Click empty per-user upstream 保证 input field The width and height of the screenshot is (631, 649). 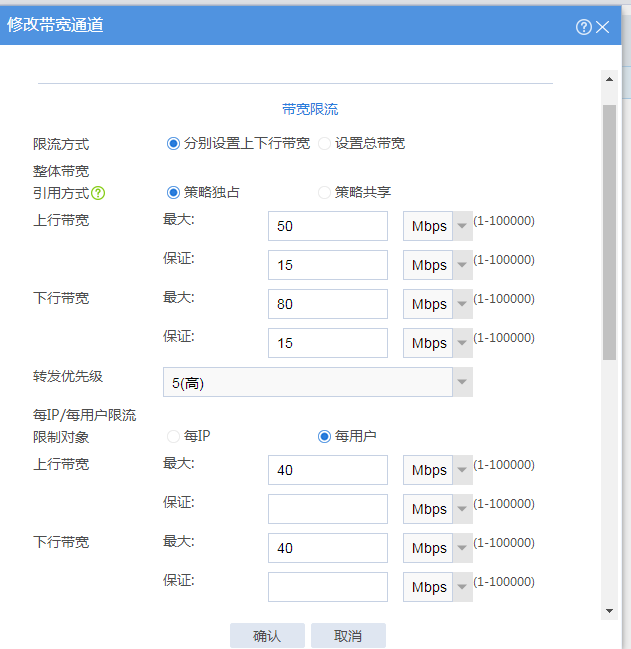tap(327, 509)
